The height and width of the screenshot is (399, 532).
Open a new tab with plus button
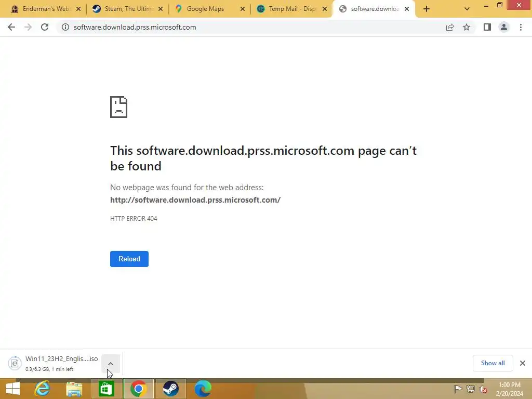pos(427,9)
